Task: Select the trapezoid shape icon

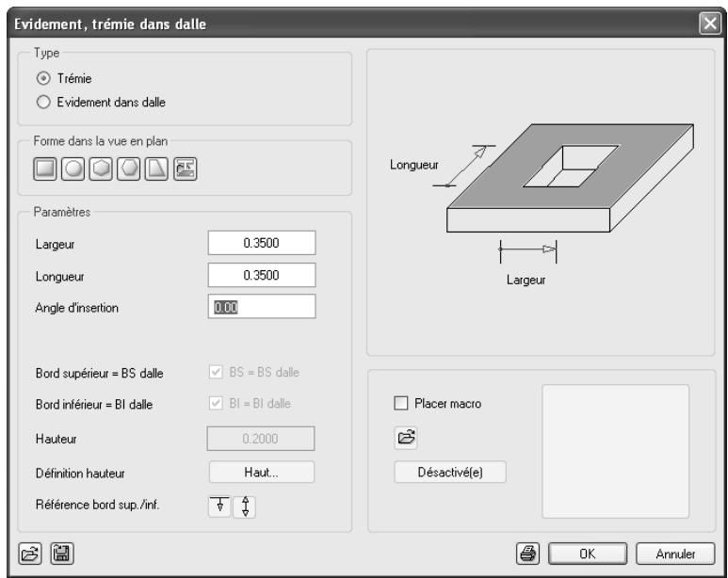Action: click(156, 169)
